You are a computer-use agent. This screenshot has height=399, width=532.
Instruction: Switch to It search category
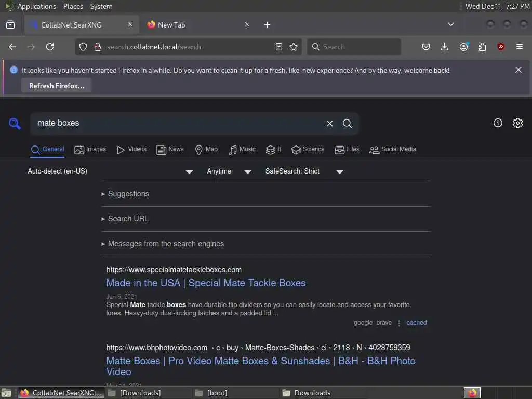[273, 149]
